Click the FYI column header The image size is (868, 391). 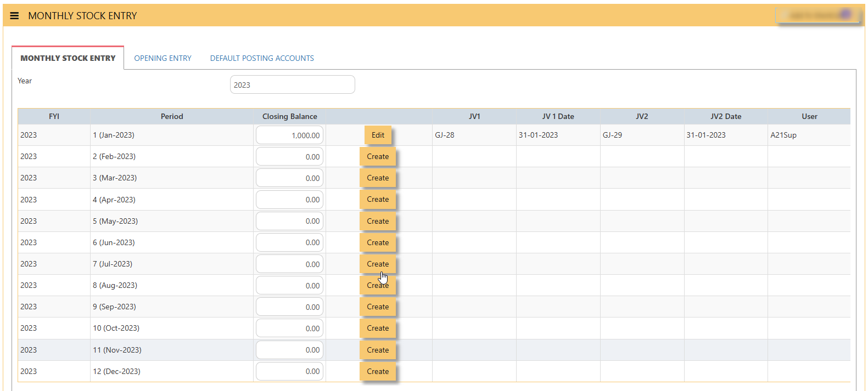coord(54,116)
